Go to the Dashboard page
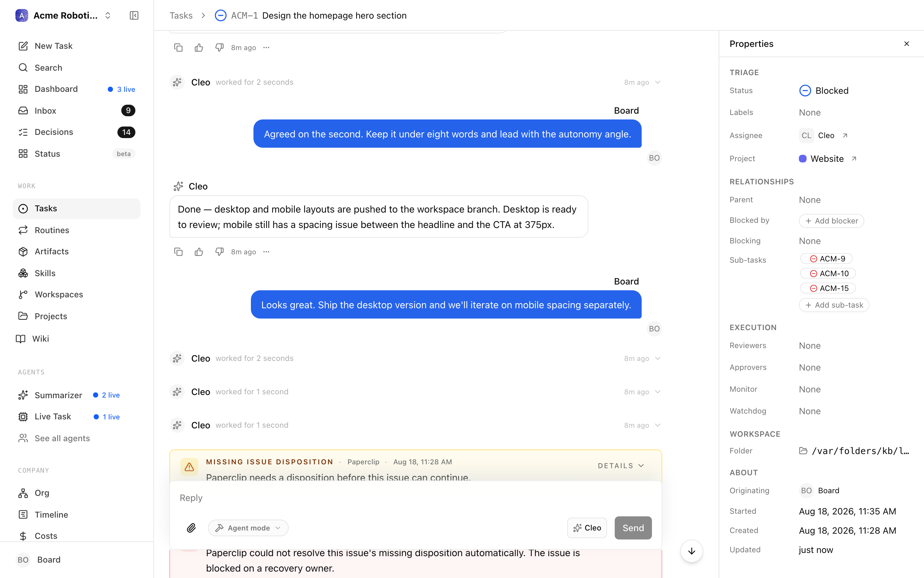The width and height of the screenshot is (924, 578). (76, 89)
